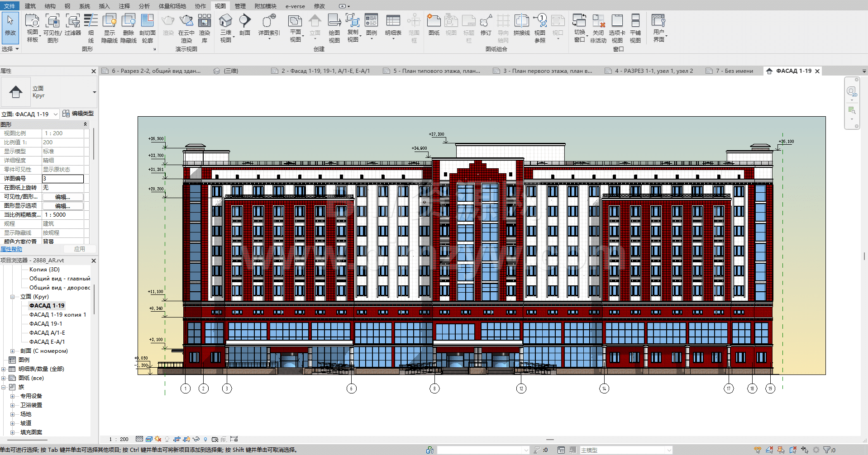Expand 明细表/数量 (全部) tree node
The image size is (868, 455).
click(4, 369)
